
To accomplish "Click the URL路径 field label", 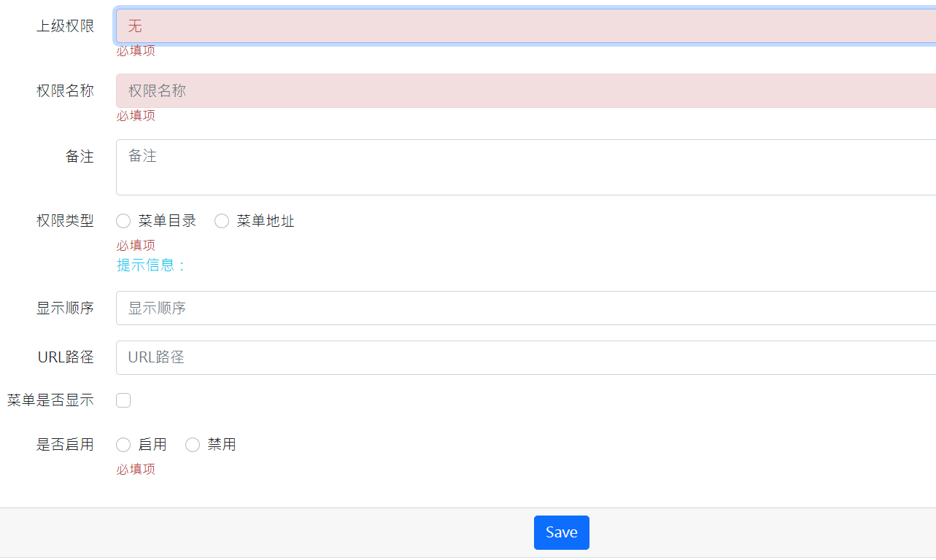I will tap(66, 357).
